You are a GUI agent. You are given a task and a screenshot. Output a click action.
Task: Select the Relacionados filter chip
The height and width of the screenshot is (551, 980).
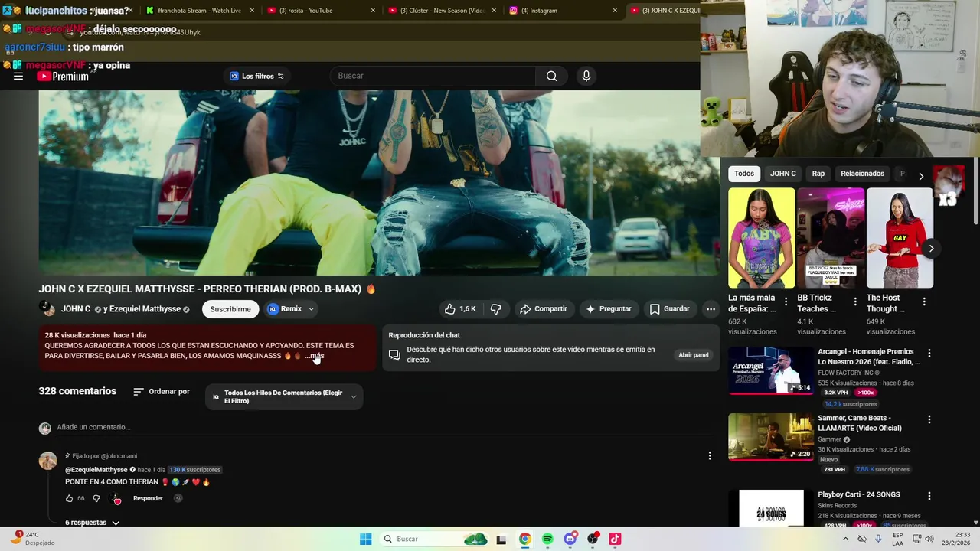862,174
